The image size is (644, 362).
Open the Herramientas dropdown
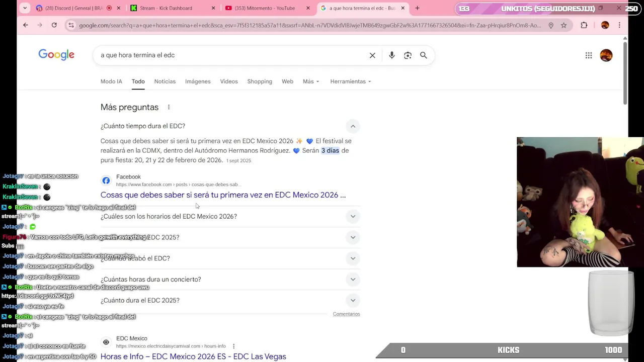click(x=351, y=81)
